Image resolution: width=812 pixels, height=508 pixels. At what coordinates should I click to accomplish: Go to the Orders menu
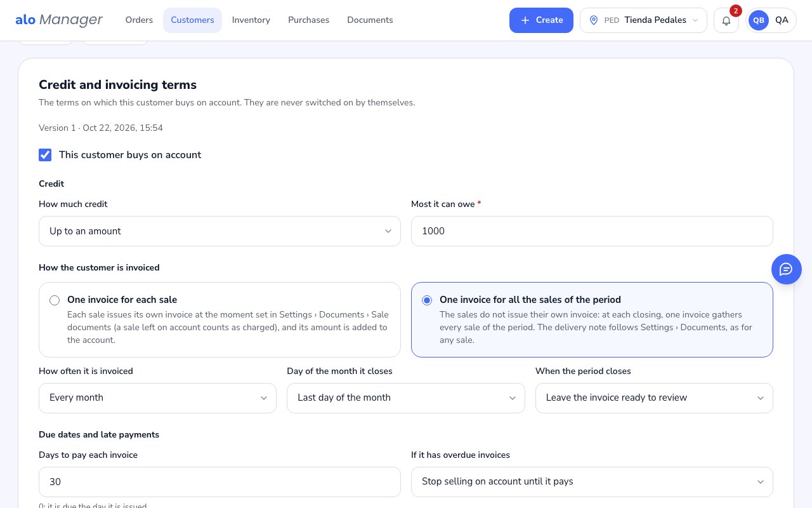(x=139, y=20)
